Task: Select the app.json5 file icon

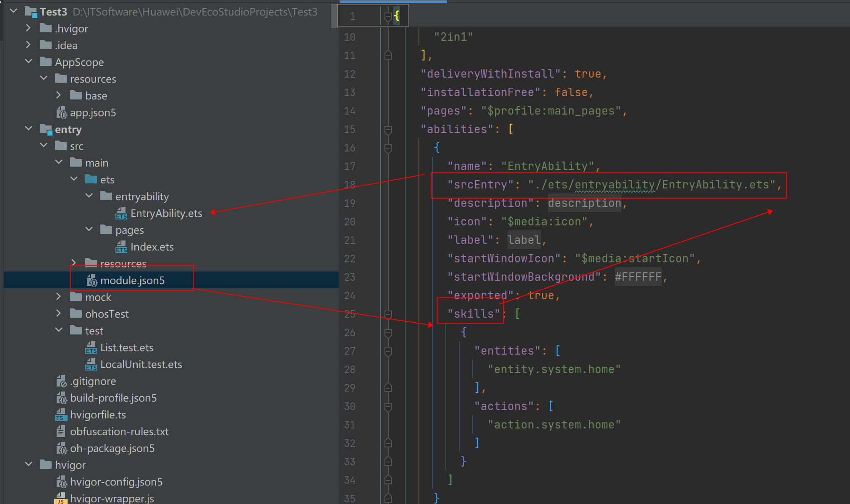Action: coord(61,112)
